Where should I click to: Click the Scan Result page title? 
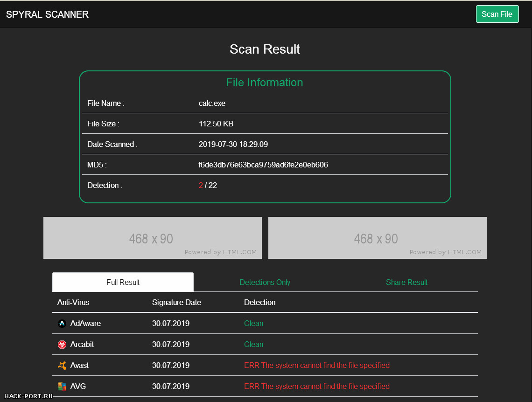tap(265, 49)
